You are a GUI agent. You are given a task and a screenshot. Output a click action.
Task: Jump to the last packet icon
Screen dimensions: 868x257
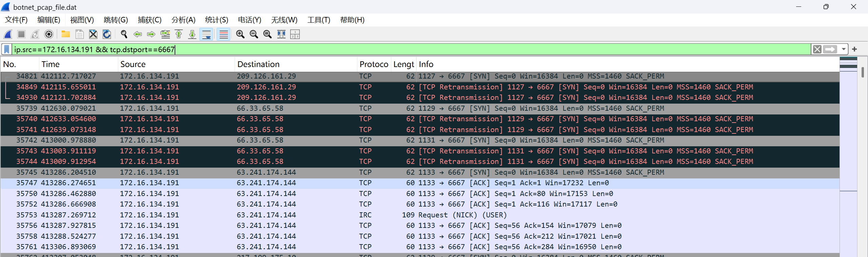pos(192,34)
